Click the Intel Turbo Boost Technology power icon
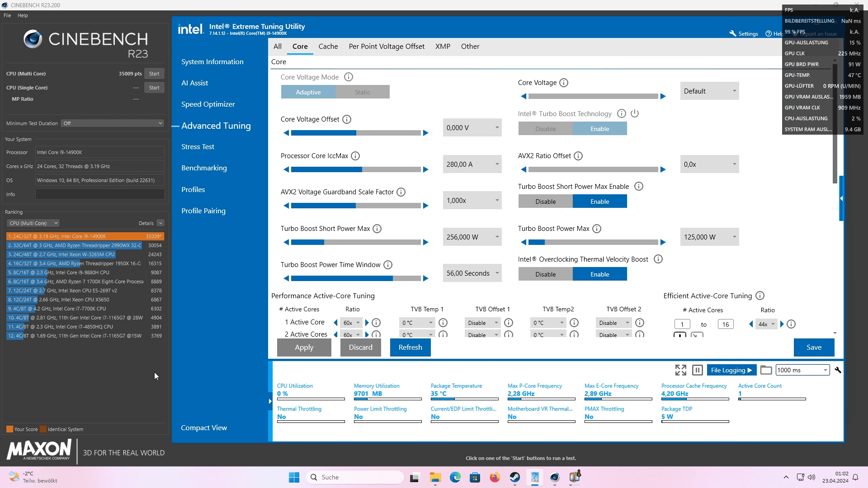 coord(635,113)
